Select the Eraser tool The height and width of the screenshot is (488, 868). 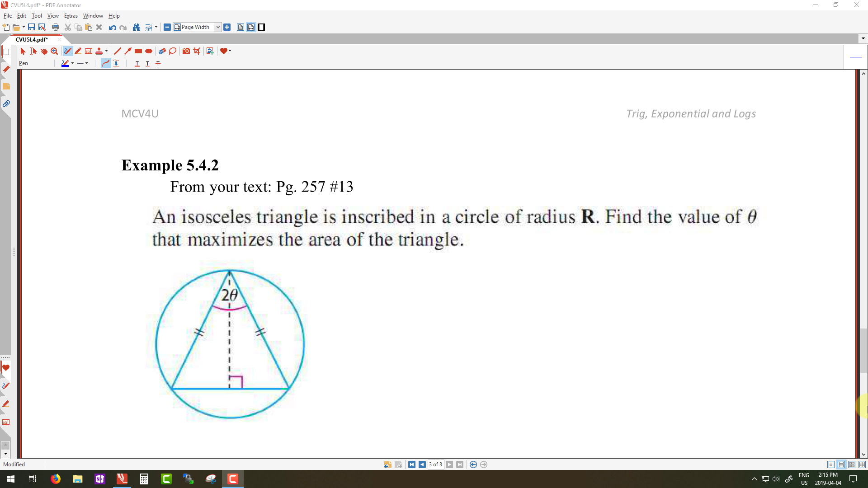[162, 51]
